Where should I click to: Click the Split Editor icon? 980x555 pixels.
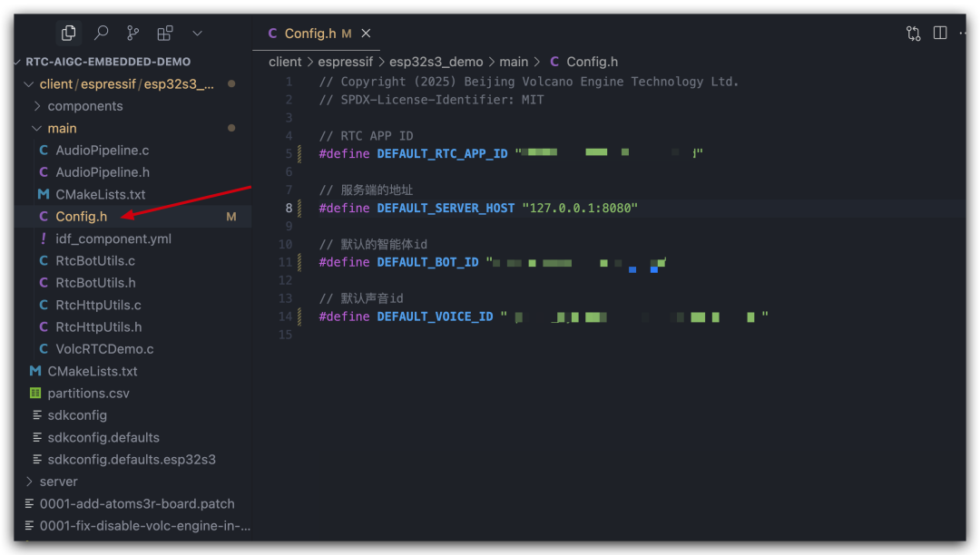point(940,33)
